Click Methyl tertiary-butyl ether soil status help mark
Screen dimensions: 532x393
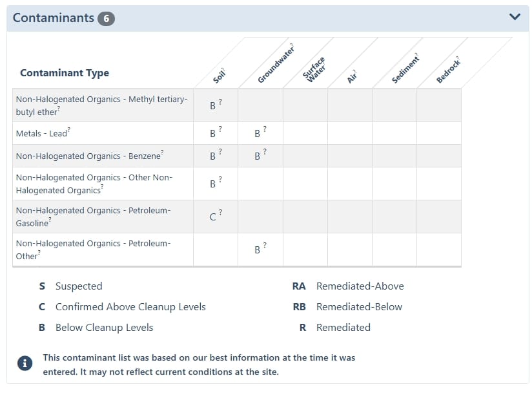[x=220, y=101]
